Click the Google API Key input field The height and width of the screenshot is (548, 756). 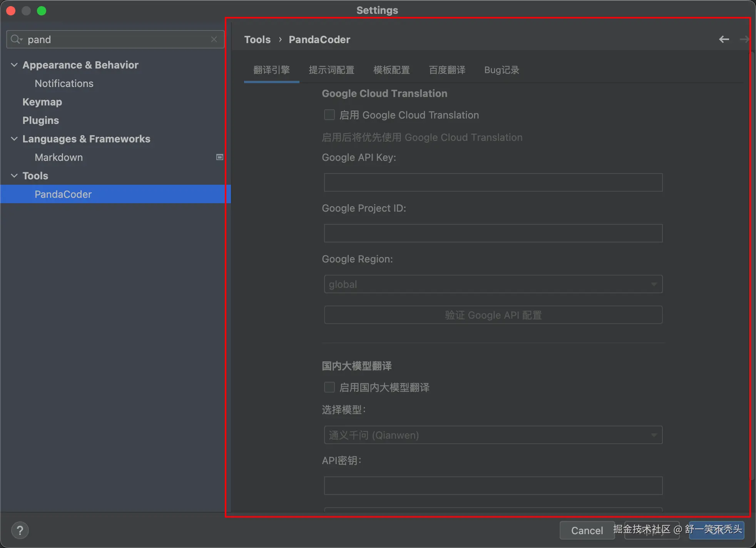(493, 182)
